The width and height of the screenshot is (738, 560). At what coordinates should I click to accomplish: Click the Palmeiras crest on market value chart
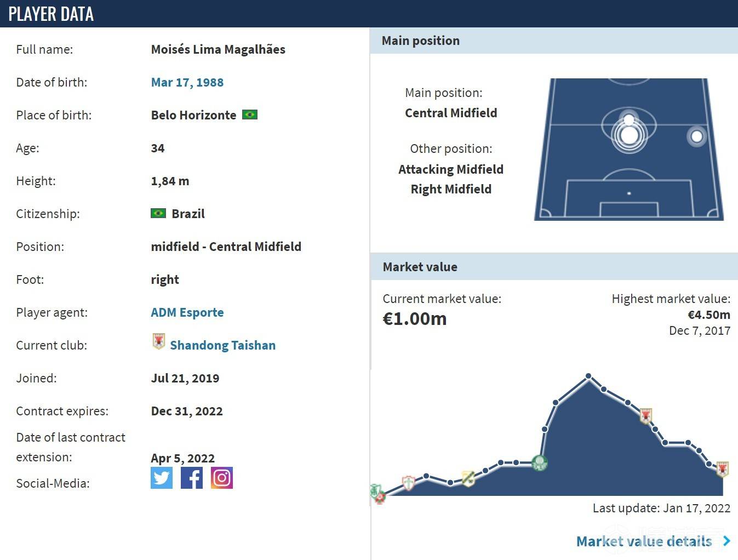point(540,464)
